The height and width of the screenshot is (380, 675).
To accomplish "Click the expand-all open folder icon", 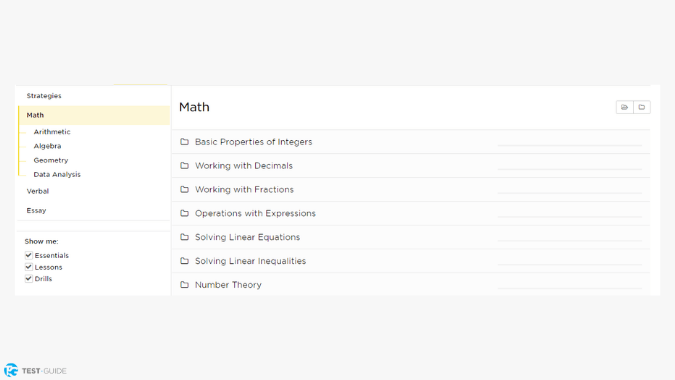I will (625, 107).
